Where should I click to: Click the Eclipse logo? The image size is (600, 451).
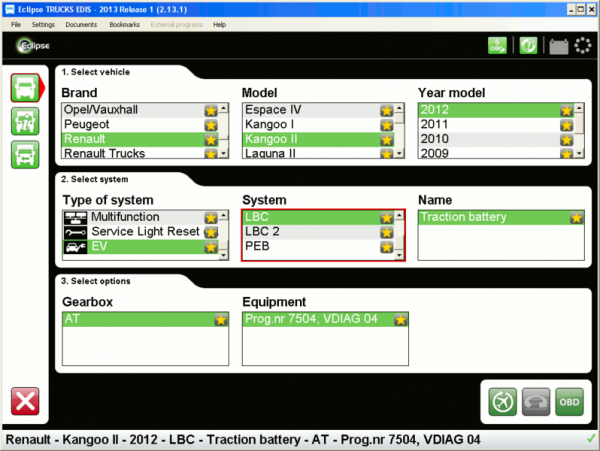click(34, 46)
